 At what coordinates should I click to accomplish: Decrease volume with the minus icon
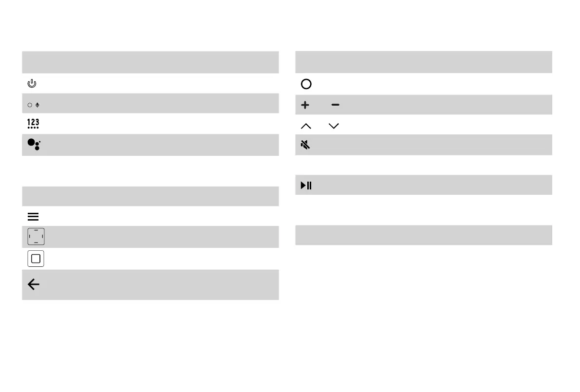335,105
